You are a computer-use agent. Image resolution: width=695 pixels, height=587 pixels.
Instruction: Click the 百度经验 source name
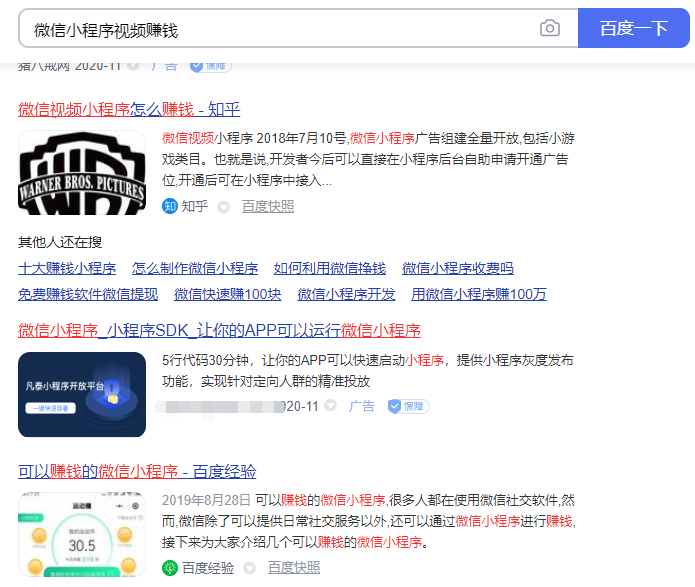(208, 568)
